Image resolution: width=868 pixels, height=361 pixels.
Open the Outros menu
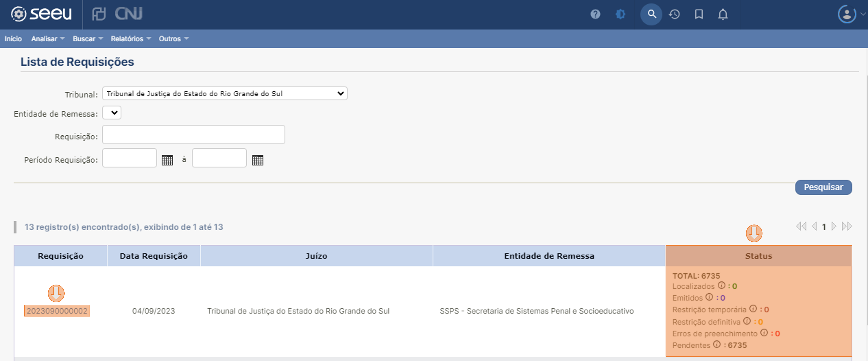click(174, 39)
